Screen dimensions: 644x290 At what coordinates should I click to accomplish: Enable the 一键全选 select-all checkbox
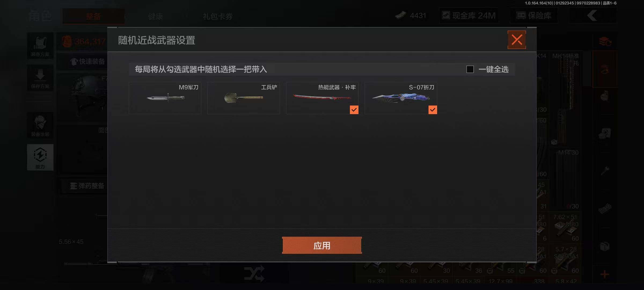coord(470,69)
